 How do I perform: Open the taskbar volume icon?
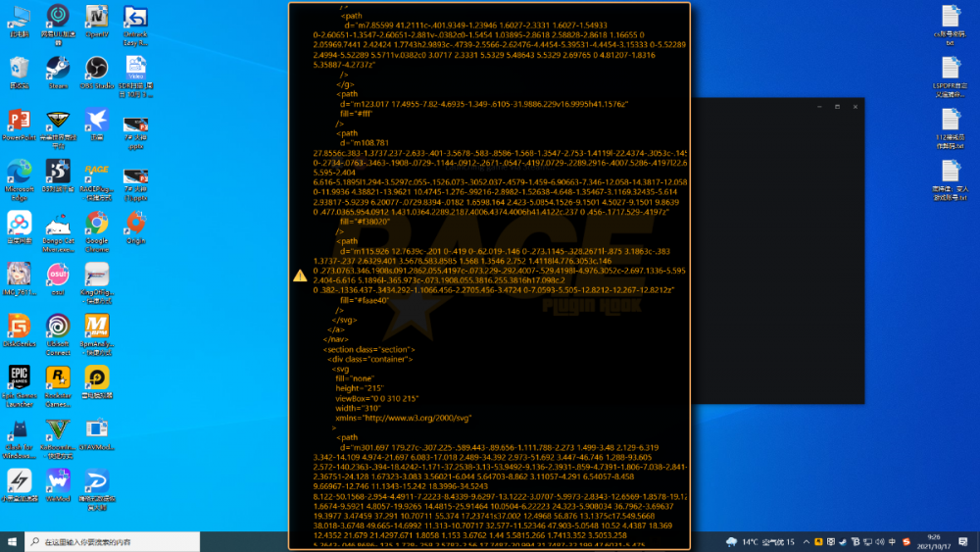coord(880,542)
